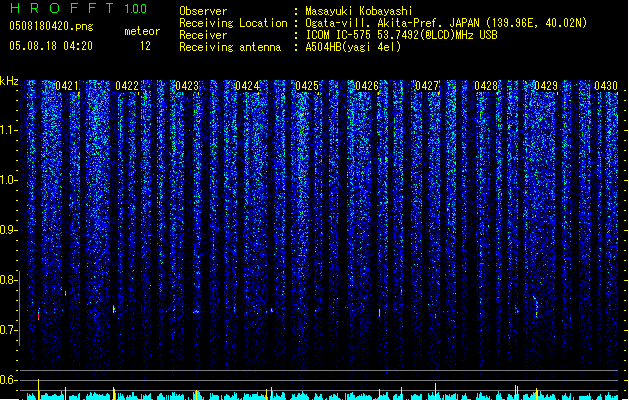Select the filename 0508180420.png
Viewport: 629px width, 400px height.
click(x=51, y=27)
